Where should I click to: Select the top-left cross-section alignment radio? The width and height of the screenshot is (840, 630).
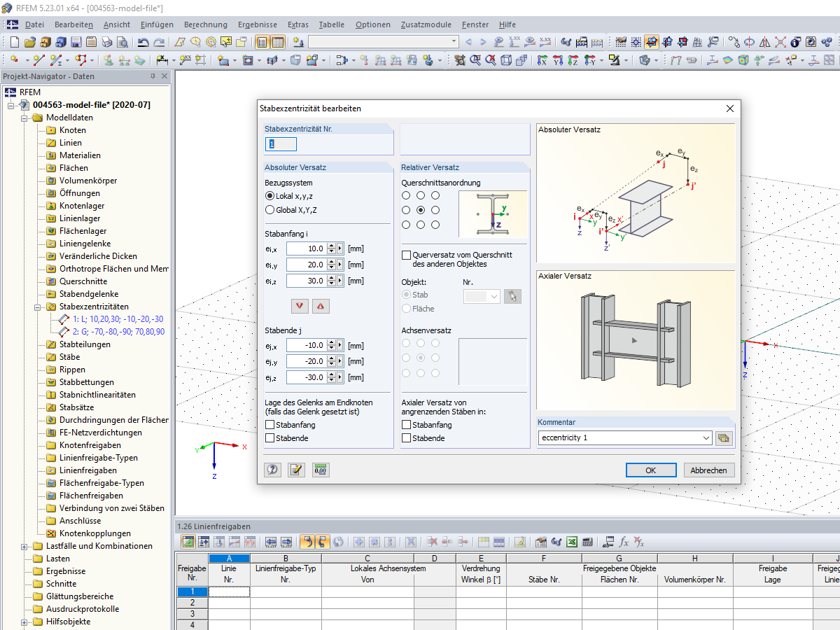(x=406, y=195)
